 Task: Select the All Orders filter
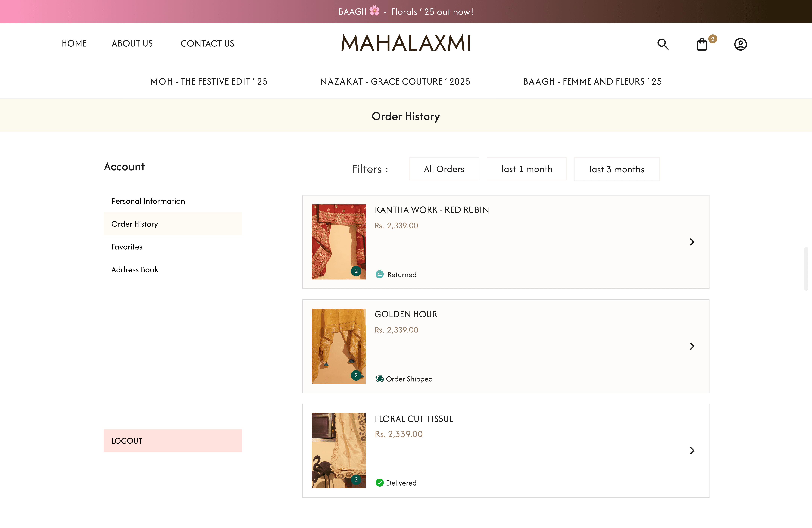444,169
